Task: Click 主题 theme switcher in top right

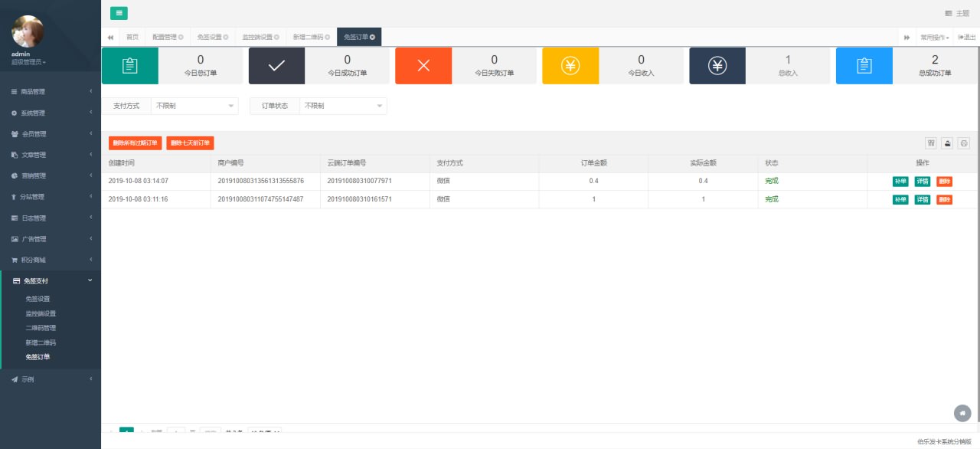Action: pyautogui.click(x=957, y=13)
